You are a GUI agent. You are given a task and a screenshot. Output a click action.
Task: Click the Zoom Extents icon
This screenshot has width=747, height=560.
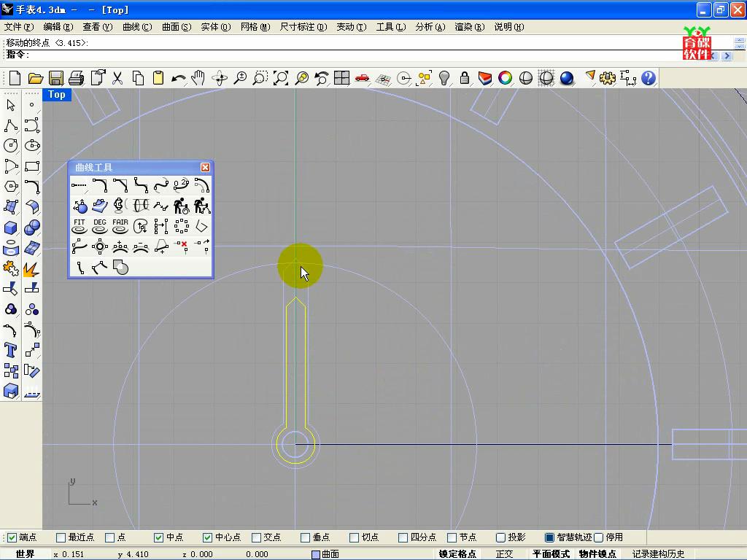[x=281, y=77]
